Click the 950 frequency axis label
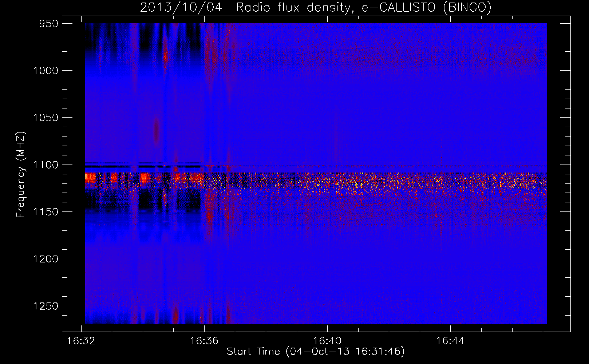The image size is (589, 364). (x=48, y=24)
